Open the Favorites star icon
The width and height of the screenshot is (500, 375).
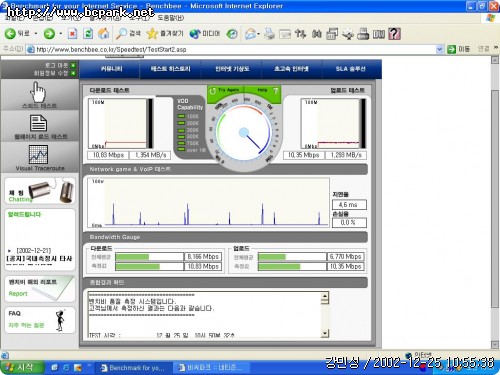pyautogui.click(x=152, y=33)
